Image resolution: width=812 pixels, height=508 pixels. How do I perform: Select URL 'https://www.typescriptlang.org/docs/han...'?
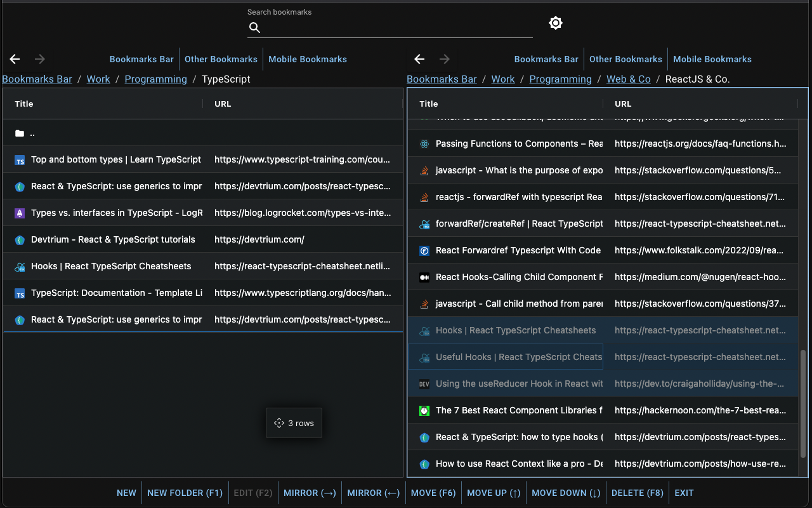coord(303,293)
